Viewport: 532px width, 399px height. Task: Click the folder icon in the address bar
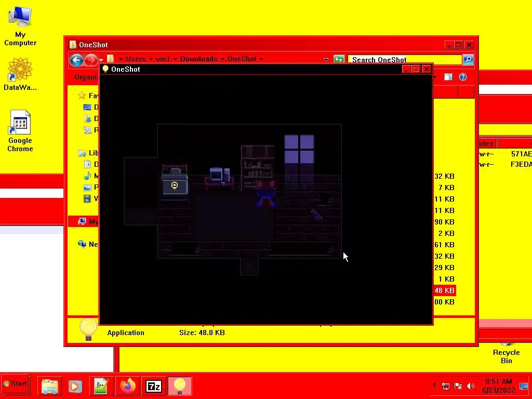(110, 59)
